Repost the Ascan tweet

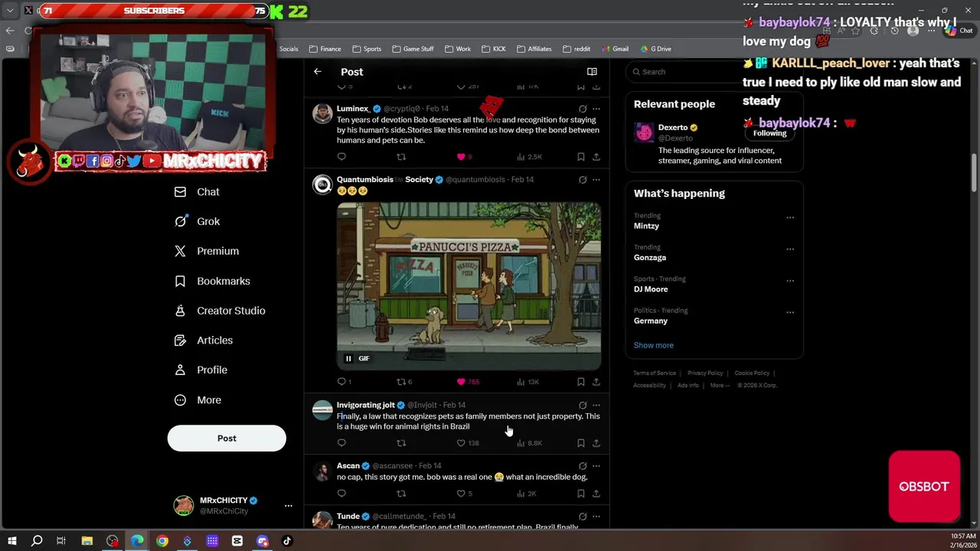coord(400,494)
